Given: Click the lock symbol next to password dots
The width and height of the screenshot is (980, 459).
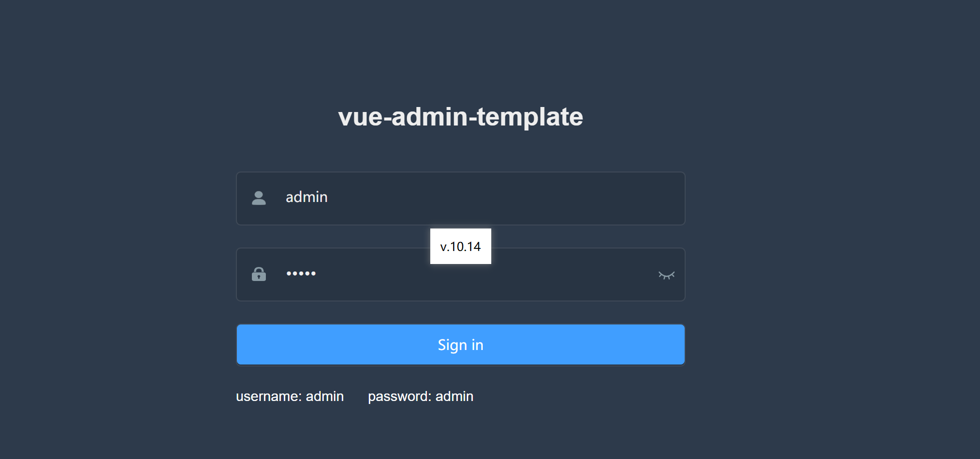Looking at the screenshot, I should pyautogui.click(x=259, y=274).
